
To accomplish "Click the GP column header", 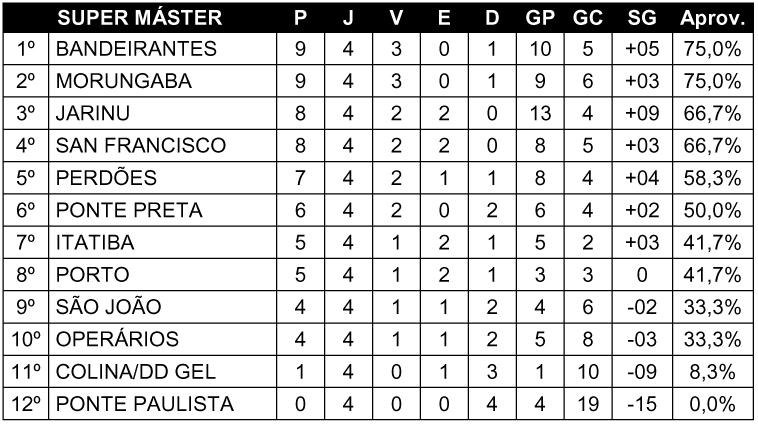I will [540, 18].
